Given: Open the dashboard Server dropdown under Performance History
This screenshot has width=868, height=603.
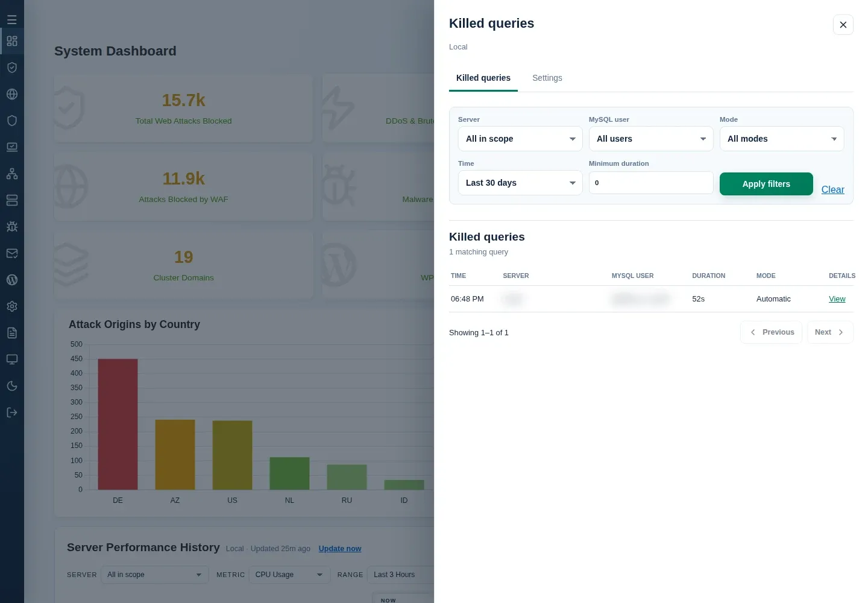Looking at the screenshot, I should coord(155,575).
